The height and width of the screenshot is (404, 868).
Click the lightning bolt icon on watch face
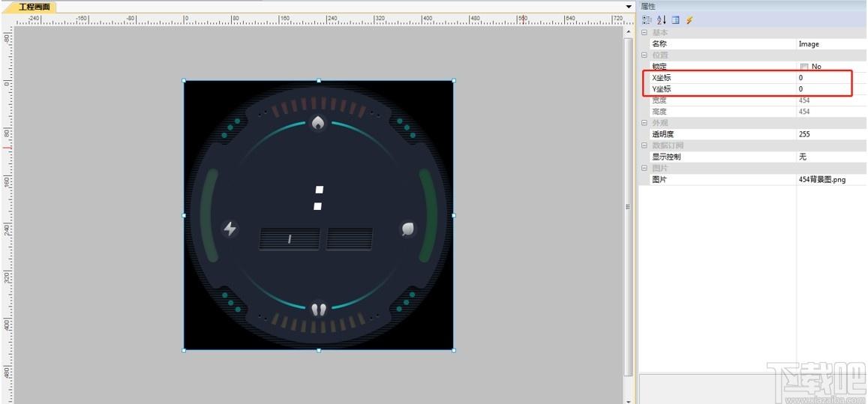[x=230, y=229]
